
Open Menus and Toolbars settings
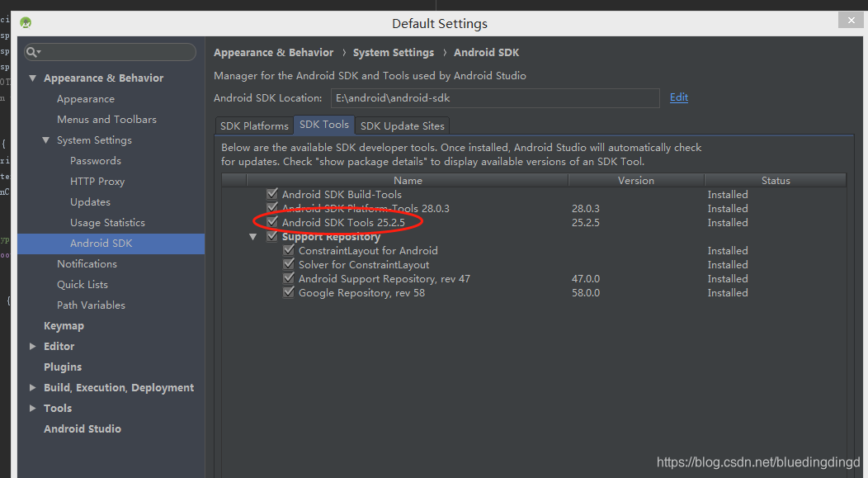pyautogui.click(x=106, y=120)
